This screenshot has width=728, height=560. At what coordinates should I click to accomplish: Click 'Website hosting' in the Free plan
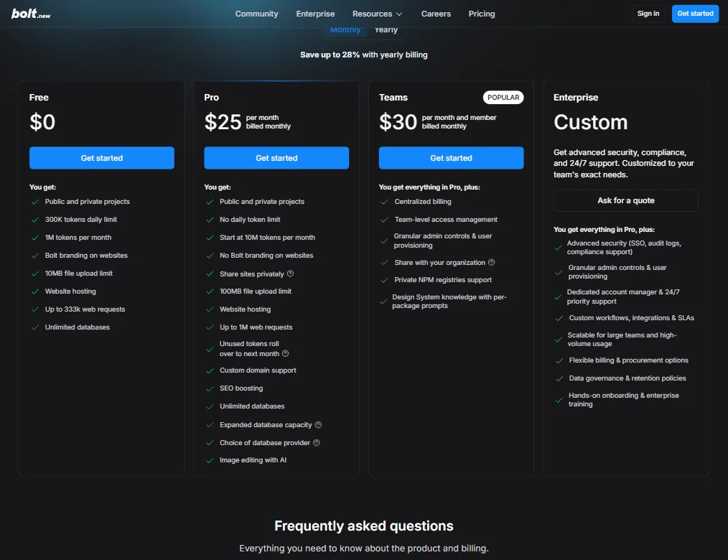70,291
